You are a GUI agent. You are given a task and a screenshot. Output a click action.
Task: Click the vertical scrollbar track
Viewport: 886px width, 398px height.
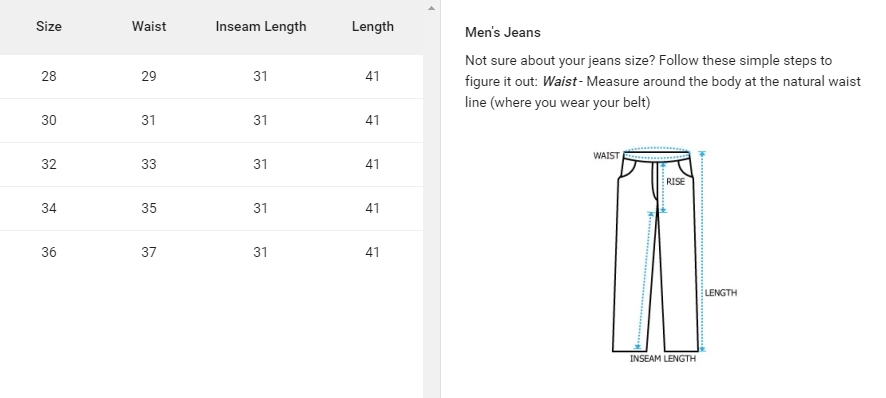click(431, 205)
